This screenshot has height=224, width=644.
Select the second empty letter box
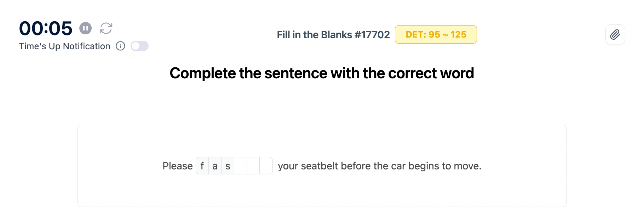click(253, 166)
